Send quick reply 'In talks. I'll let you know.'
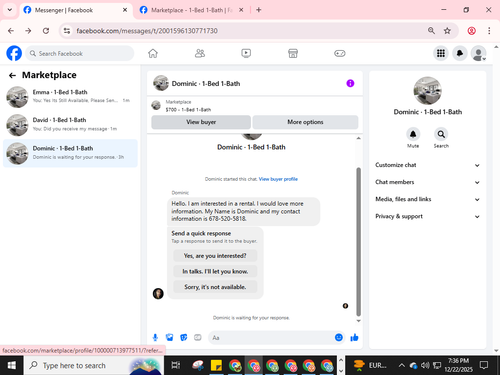This screenshot has height=375, width=500. point(215,271)
